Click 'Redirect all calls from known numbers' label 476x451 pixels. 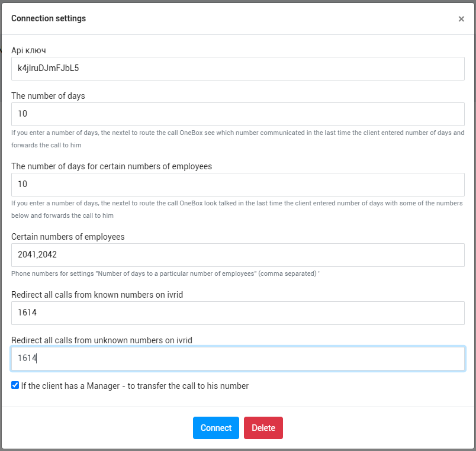click(x=97, y=295)
